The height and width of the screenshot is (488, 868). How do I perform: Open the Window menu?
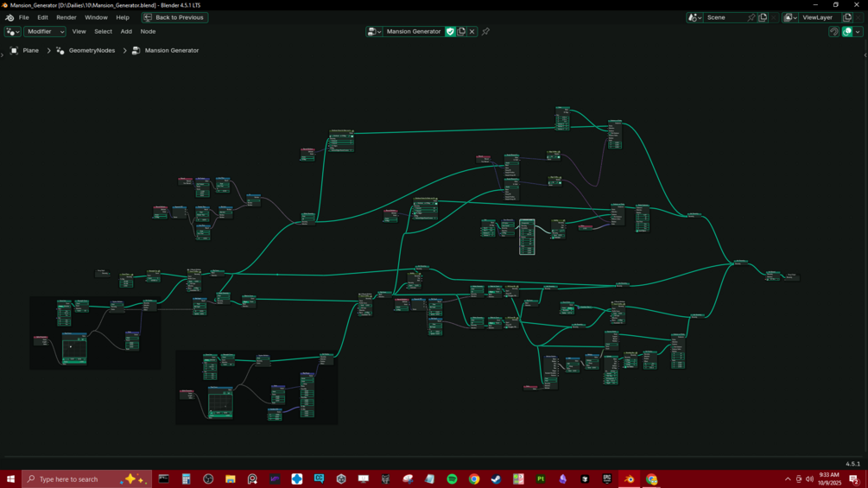[96, 17]
